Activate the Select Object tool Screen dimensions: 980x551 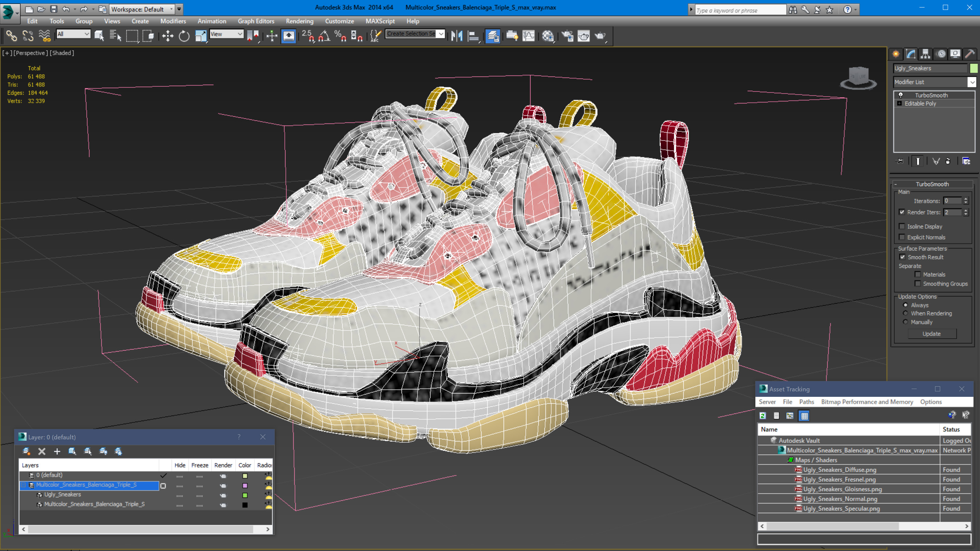99,36
